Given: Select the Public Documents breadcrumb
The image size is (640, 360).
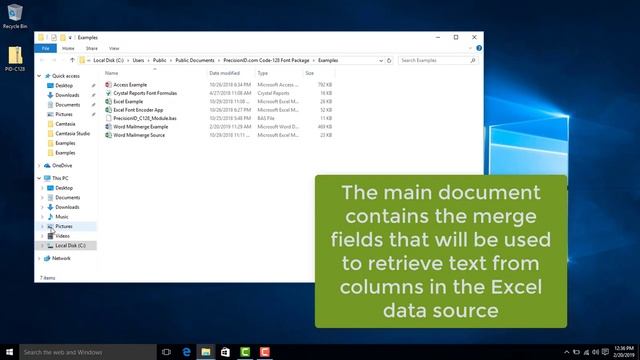Looking at the screenshot, I should [x=195, y=60].
